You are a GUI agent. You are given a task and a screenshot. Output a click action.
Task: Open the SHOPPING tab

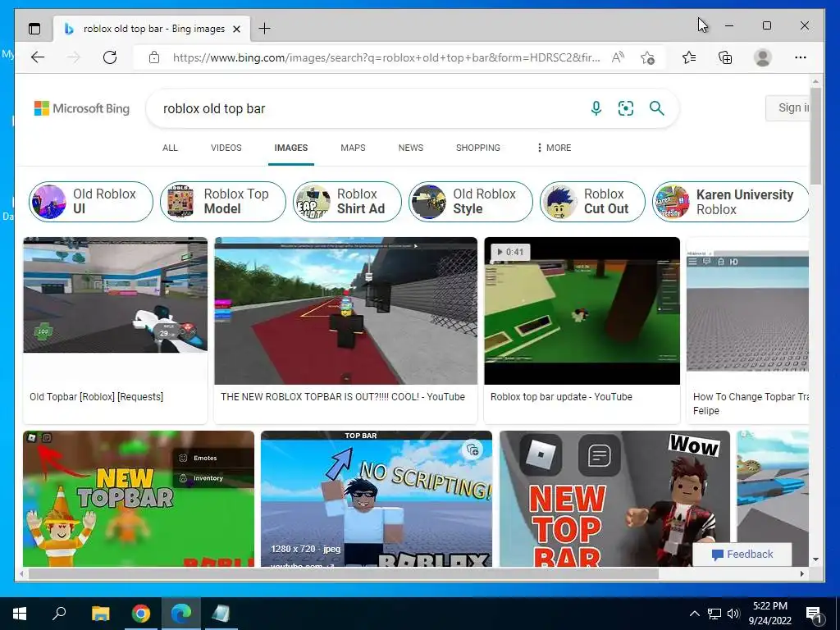coord(478,148)
